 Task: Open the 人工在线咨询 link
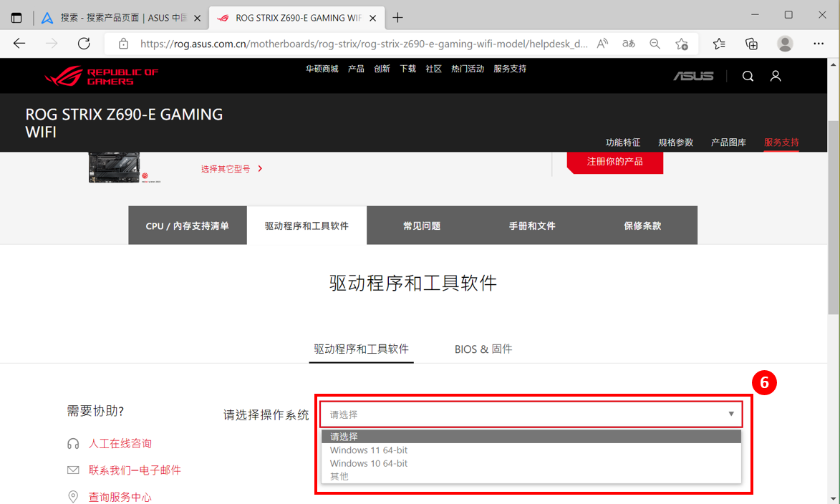(120, 443)
